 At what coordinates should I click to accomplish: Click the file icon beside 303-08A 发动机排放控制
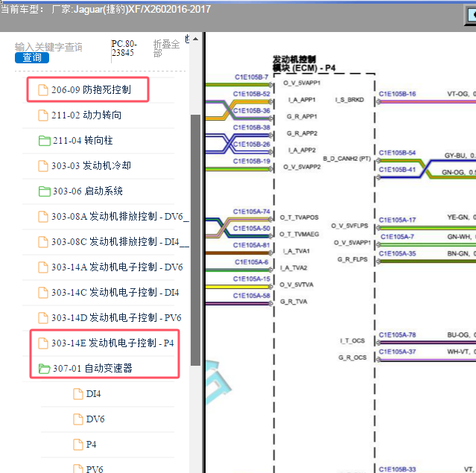(43, 217)
